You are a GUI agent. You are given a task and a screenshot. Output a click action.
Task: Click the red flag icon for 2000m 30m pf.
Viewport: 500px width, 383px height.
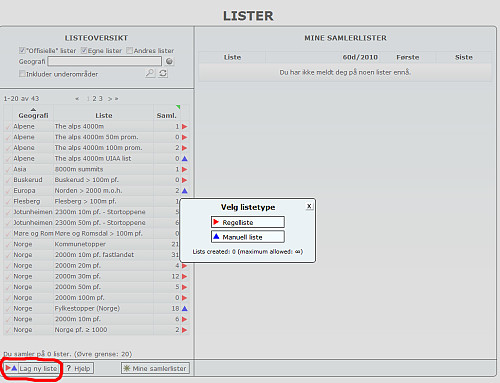[x=185, y=276]
